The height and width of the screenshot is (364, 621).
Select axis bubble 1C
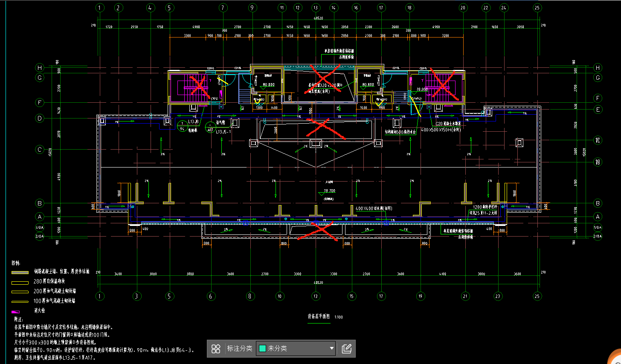[598, 140]
